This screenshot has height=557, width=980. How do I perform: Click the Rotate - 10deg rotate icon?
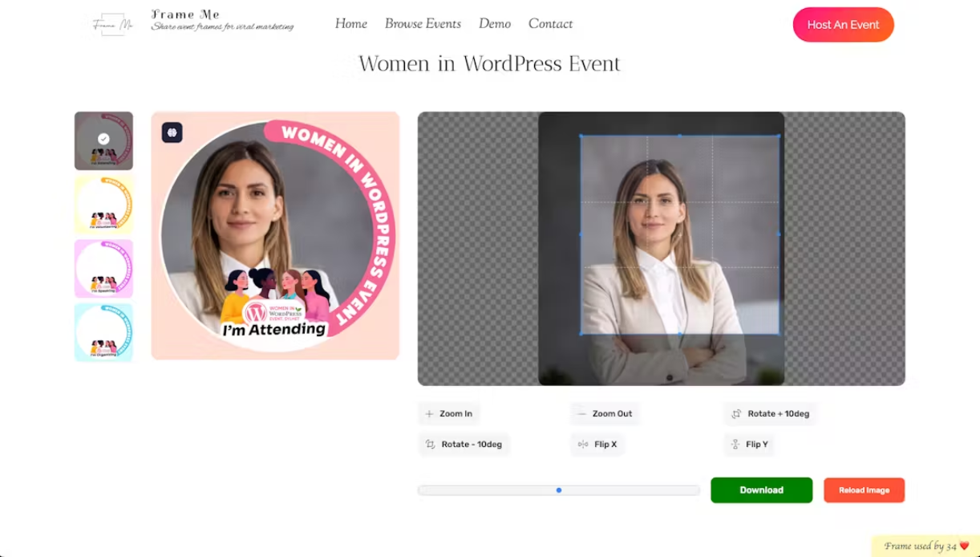click(x=430, y=445)
